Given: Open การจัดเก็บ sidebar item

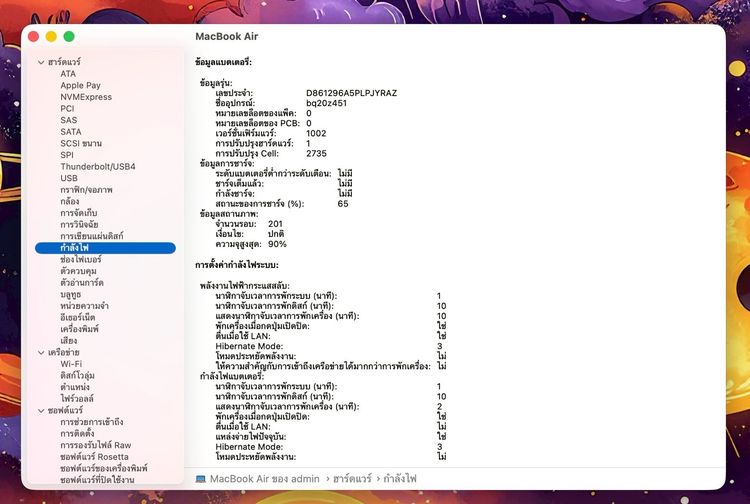Looking at the screenshot, I should click(78, 213).
